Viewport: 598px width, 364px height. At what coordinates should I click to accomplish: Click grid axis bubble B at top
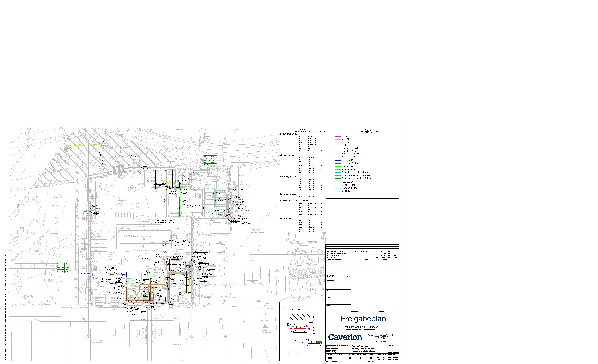tap(137, 138)
